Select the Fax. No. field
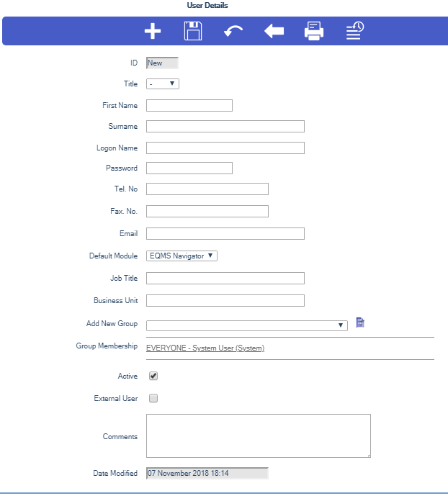The image size is (448, 496). point(207,212)
